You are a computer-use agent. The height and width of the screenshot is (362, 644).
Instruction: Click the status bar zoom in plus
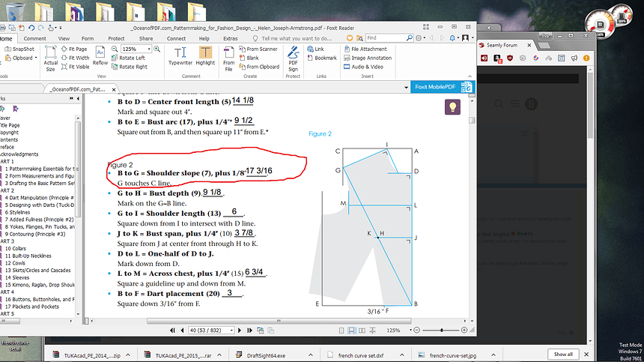click(464, 331)
